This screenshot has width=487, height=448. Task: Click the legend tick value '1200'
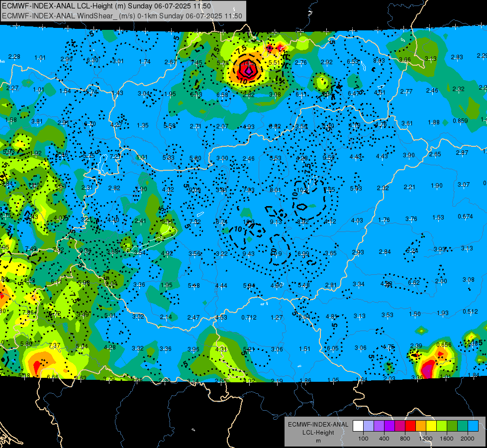[x=426, y=439]
